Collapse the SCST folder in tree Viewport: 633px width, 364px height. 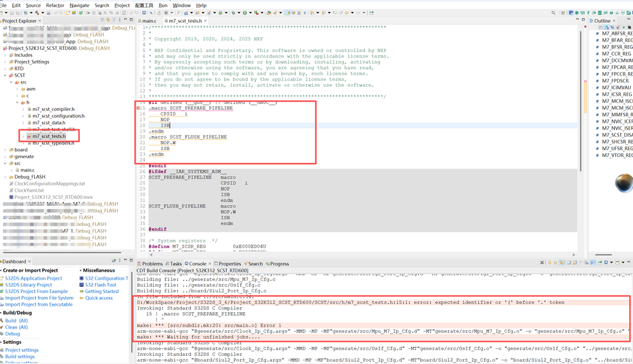(5, 75)
